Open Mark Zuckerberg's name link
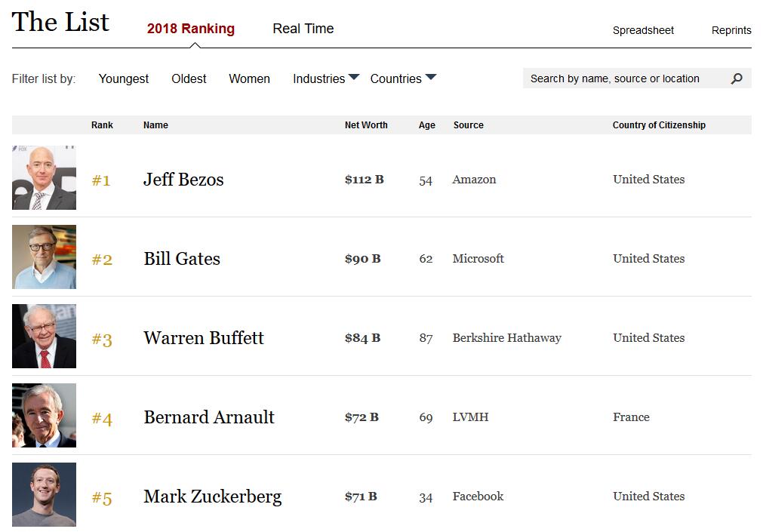 coord(212,497)
